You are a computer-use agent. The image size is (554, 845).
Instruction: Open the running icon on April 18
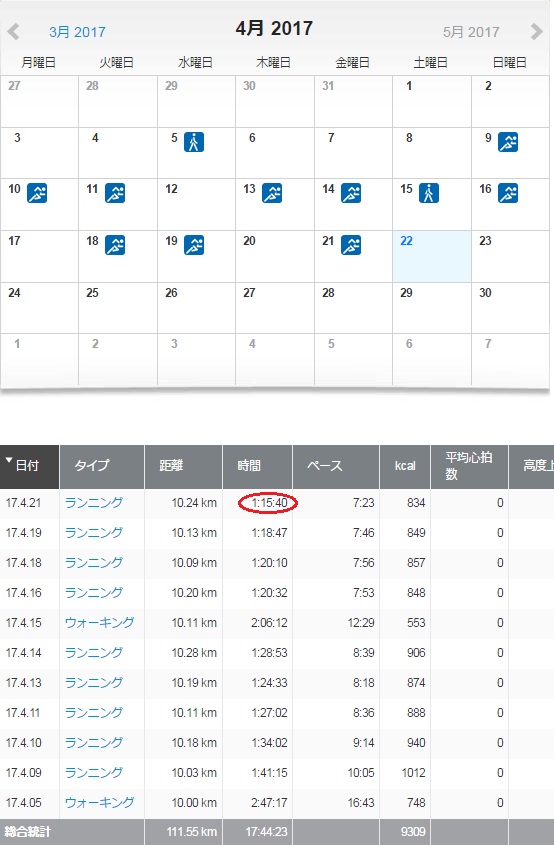point(115,245)
